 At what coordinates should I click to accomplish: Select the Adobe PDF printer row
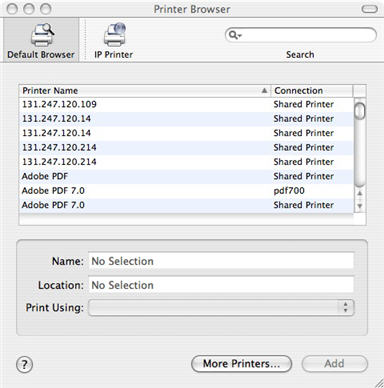point(186,176)
